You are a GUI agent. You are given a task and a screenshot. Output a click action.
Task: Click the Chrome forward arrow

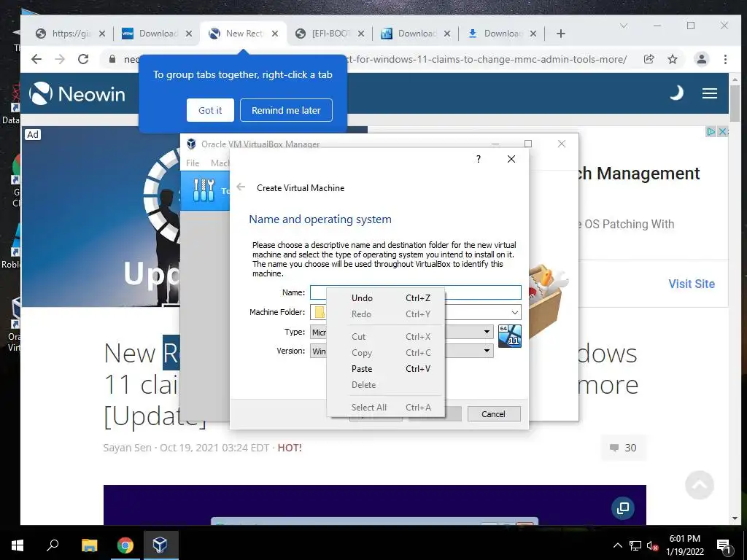tap(60, 59)
